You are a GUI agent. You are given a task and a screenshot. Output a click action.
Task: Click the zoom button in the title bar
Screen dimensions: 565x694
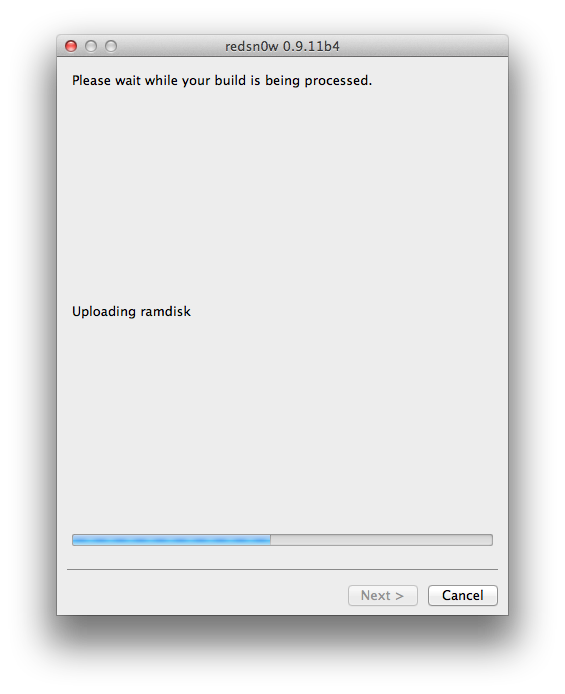(111, 46)
